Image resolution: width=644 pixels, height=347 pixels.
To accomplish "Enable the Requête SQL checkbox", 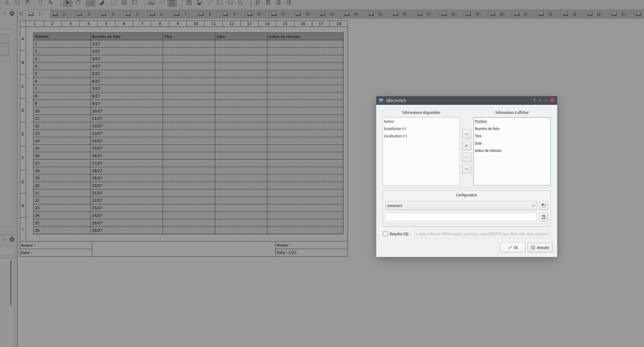I will click(385, 234).
